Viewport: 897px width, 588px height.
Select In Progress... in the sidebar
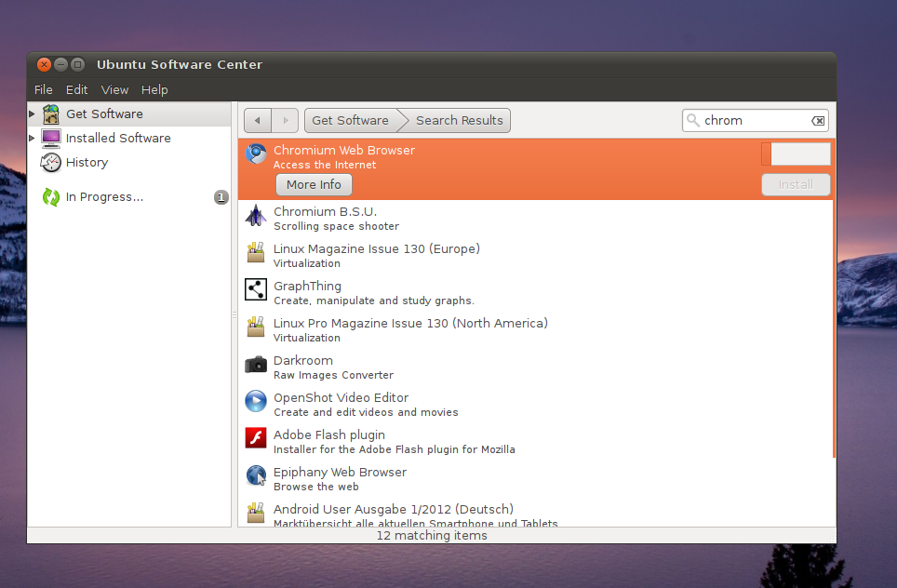pos(129,197)
